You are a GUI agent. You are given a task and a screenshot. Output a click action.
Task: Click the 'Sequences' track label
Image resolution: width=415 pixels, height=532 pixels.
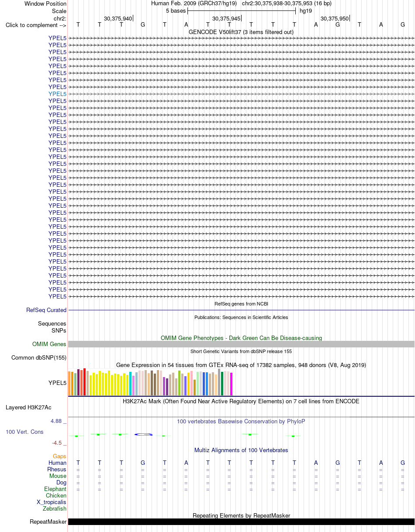52,324
